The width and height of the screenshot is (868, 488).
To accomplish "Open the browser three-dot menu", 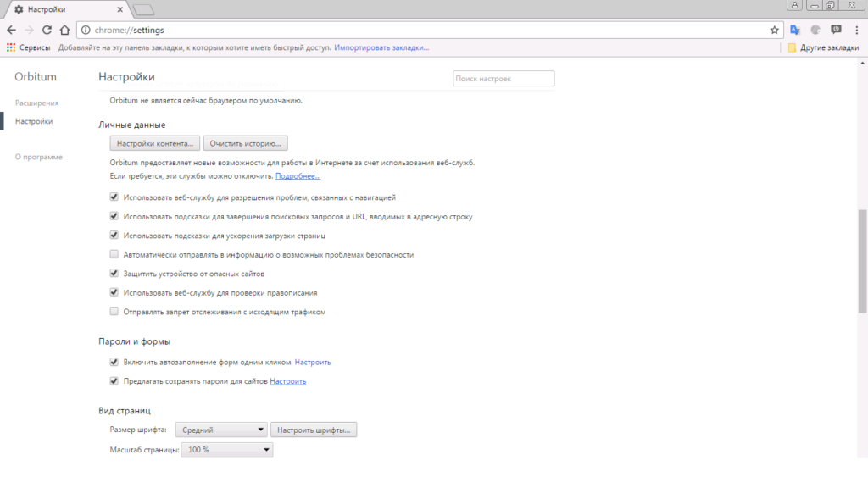I will (x=856, y=30).
